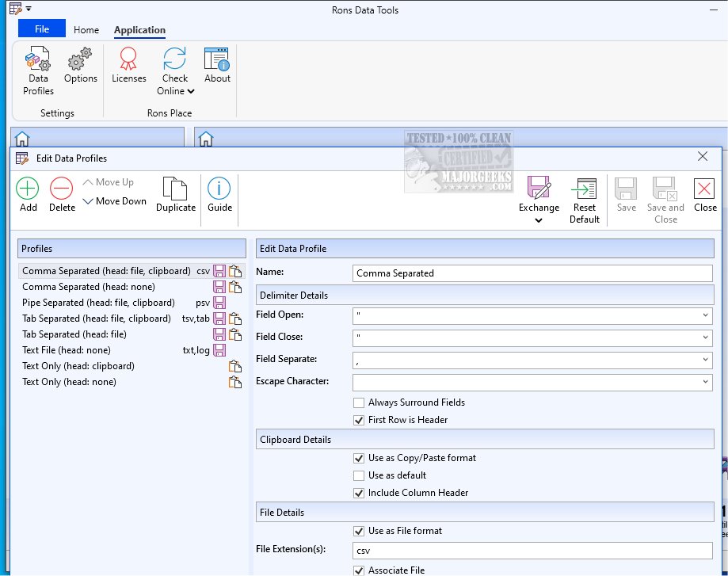The image size is (728, 576).
Task: Click the home icon on left panel tab
Action: [x=22, y=139]
